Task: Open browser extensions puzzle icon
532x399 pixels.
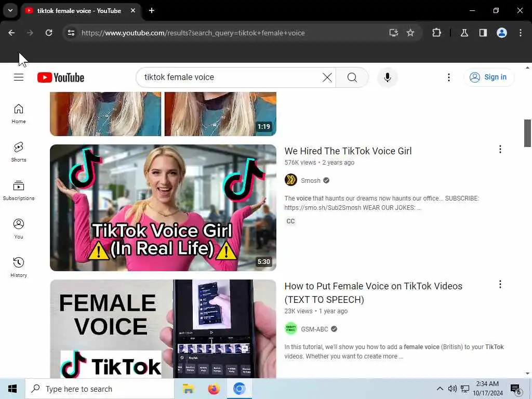Action: (x=436, y=33)
